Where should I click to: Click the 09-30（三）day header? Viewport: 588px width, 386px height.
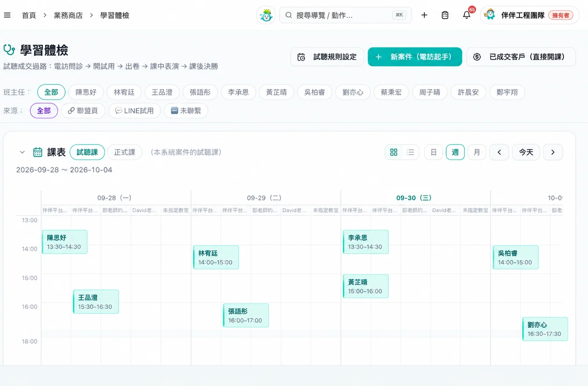click(414, 198)
